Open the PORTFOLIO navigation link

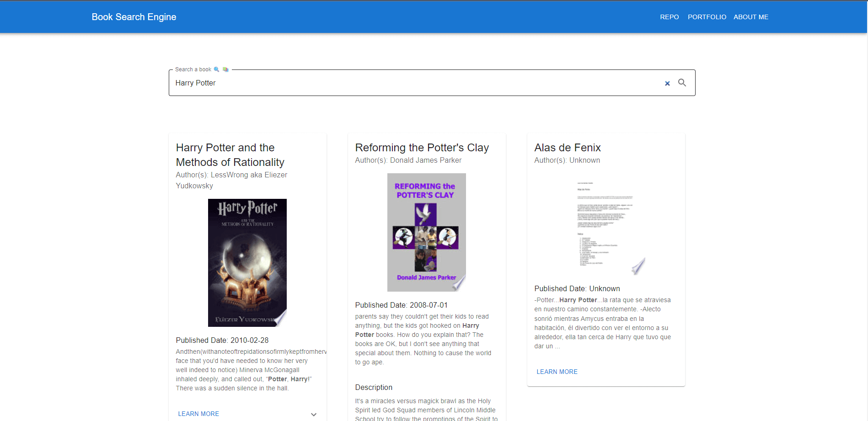[x=707, y=17]
